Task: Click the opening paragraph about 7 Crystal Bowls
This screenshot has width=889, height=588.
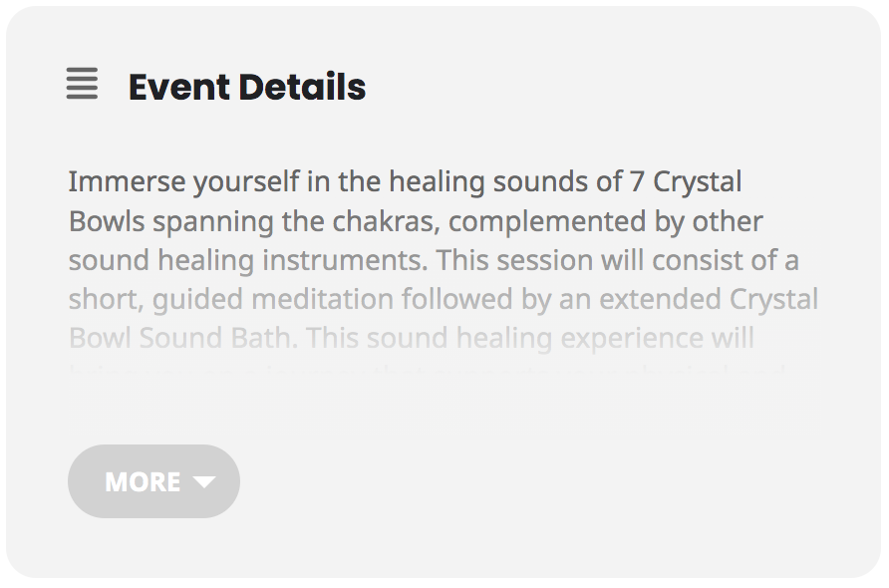Action: (404, 181)
